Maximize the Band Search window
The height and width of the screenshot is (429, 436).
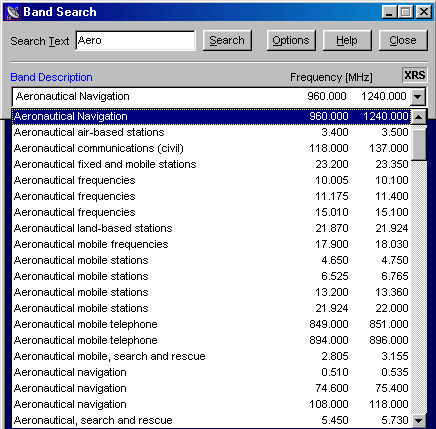tap(406, 12)
